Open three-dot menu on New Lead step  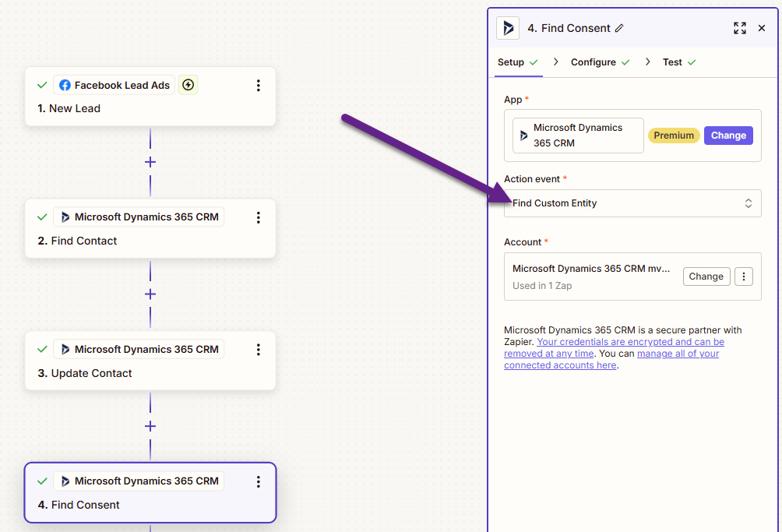pos(259,86)
